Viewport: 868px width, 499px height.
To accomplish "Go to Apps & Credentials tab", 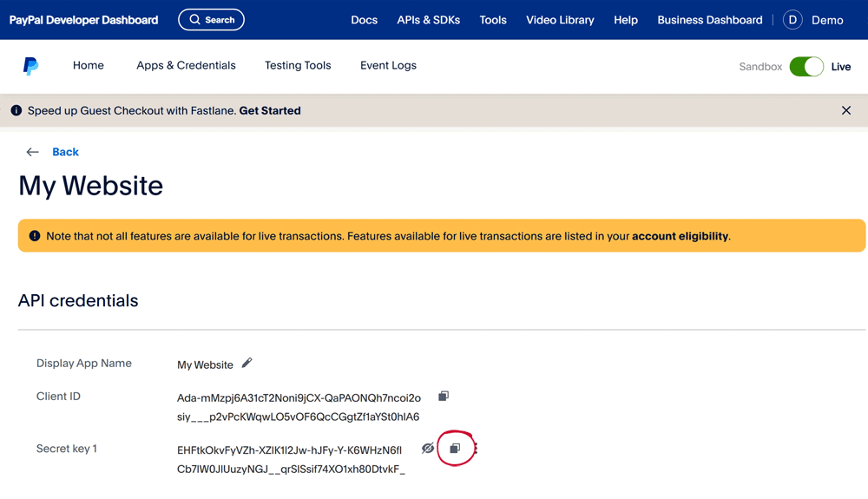I will pyautogui.click(x=186, y=66).
